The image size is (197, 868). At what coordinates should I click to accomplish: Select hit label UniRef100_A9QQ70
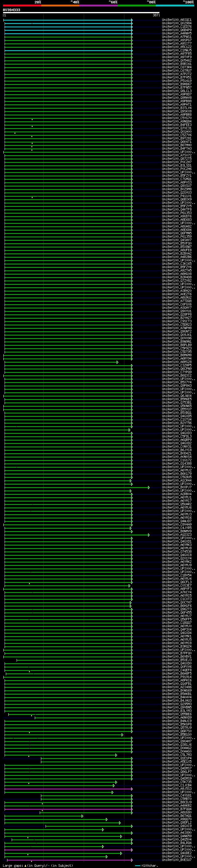click(177, 819)
